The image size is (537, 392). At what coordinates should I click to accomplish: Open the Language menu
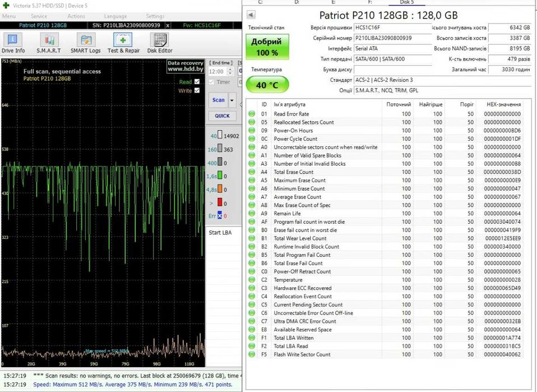tap(115, 16)
